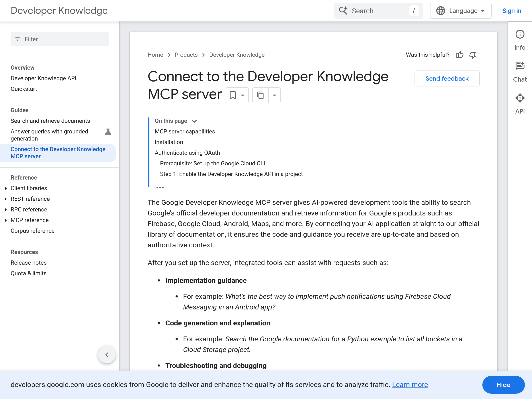Jump to Prerequisite: Set up Google Cloud CLI

pos(212,163)
